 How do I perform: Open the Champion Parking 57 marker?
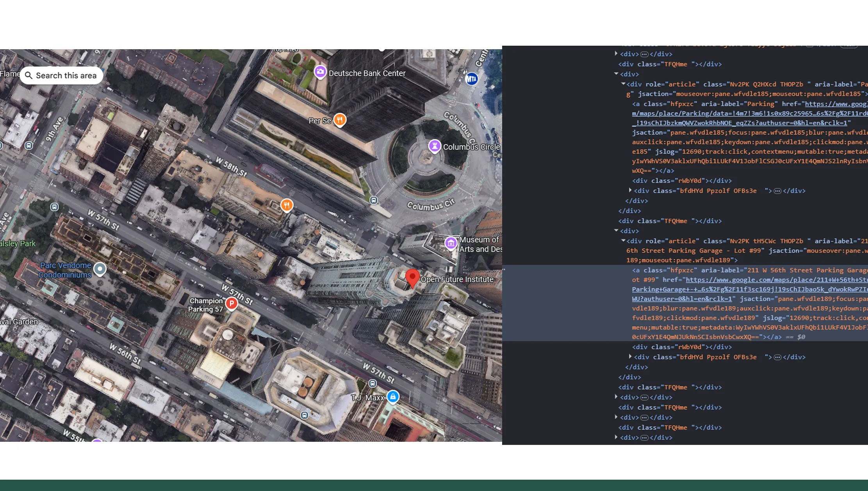pos(231,303)
